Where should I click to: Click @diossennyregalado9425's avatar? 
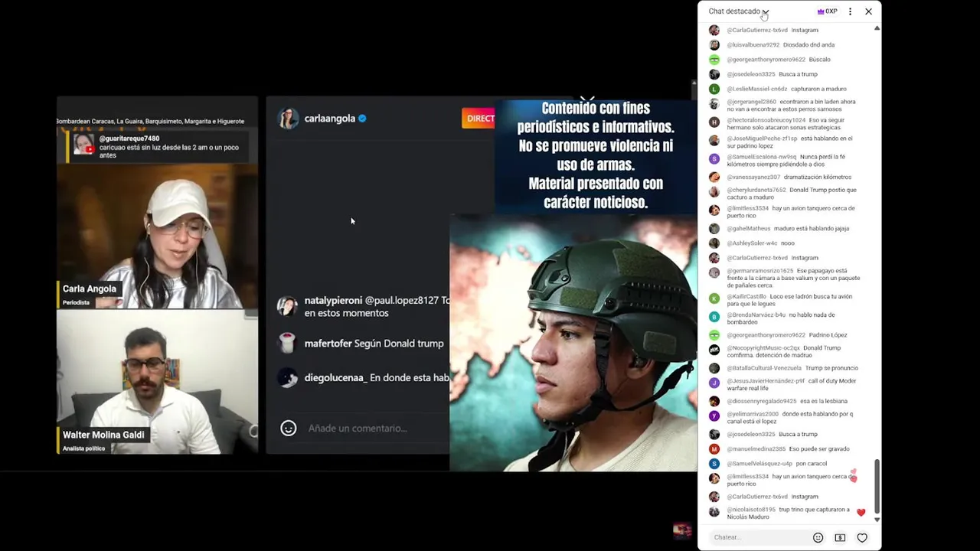[x=714, y=401]
